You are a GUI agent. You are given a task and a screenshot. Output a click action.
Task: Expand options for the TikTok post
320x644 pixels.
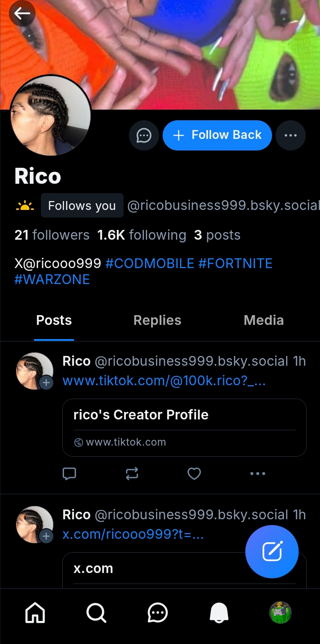click(258, 474)
